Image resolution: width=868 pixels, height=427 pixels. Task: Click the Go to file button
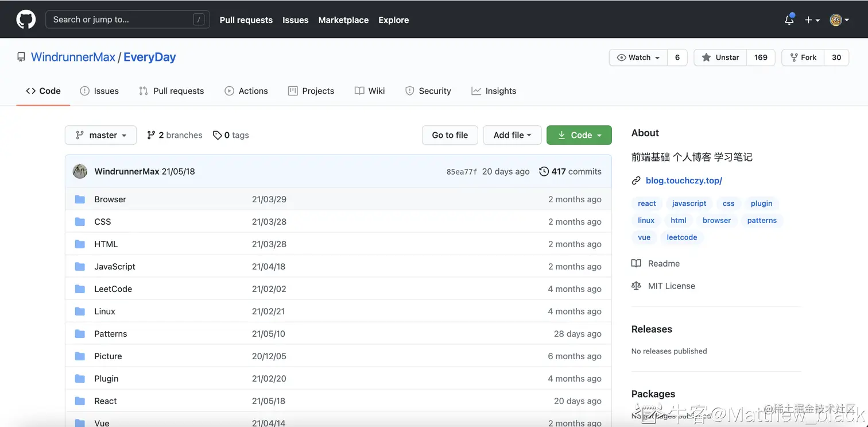pyautogui.click(x=450, y=135)
